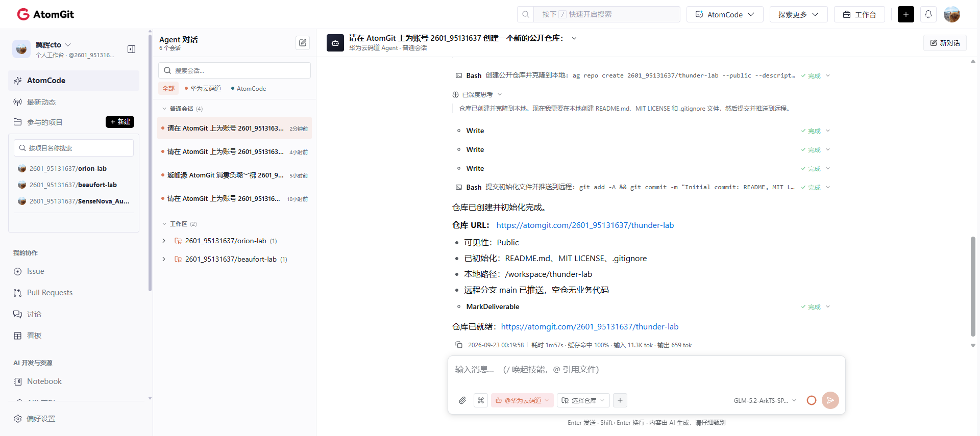Collapse the 普通会话 group
This screenshot has width=980, height=436.
pos(164,109)
